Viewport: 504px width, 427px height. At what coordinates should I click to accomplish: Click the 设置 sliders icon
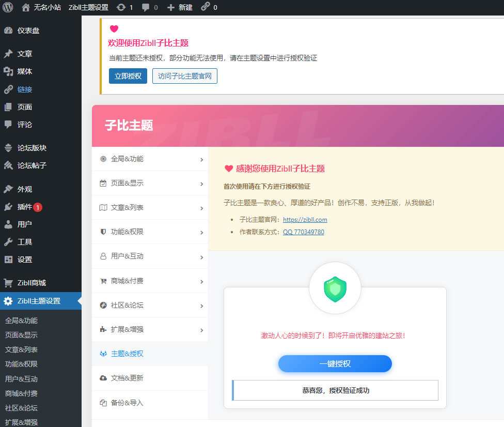point(8,260)
